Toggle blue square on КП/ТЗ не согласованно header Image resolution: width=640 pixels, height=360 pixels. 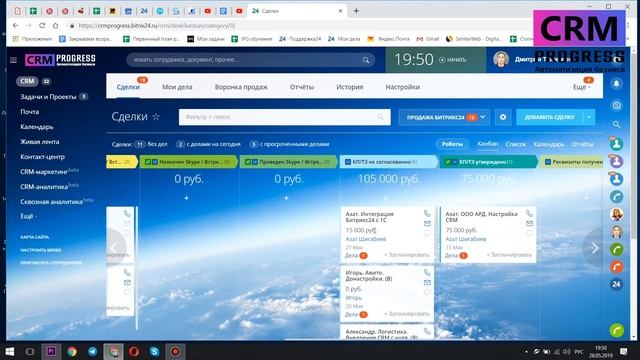(348, 162)
